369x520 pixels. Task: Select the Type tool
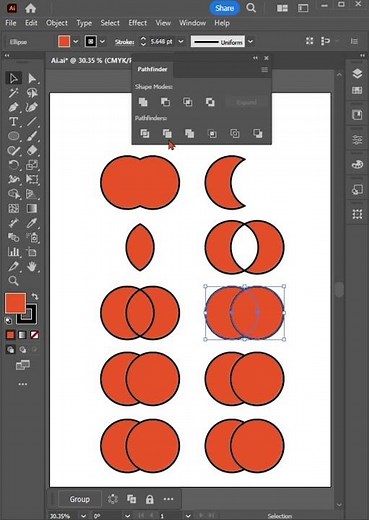[13, 122]
